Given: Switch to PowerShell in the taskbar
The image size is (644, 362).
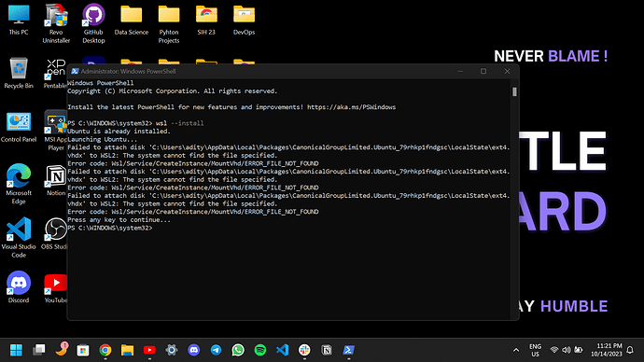Looking at the screenshot, I should tap(349, 350).
